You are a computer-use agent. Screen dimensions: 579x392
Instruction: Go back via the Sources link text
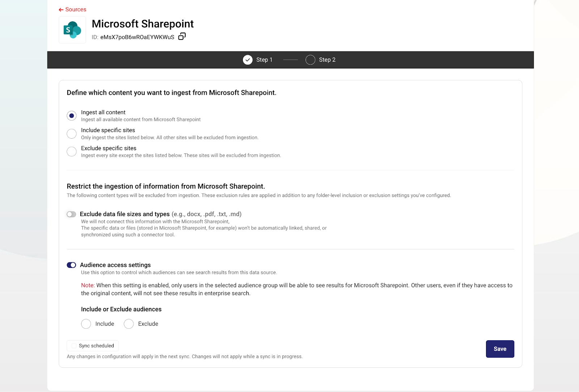point(76,9)
